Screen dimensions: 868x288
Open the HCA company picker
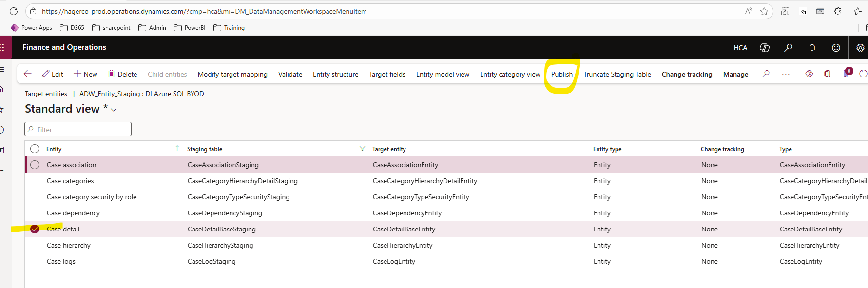(x=740, y=48)
